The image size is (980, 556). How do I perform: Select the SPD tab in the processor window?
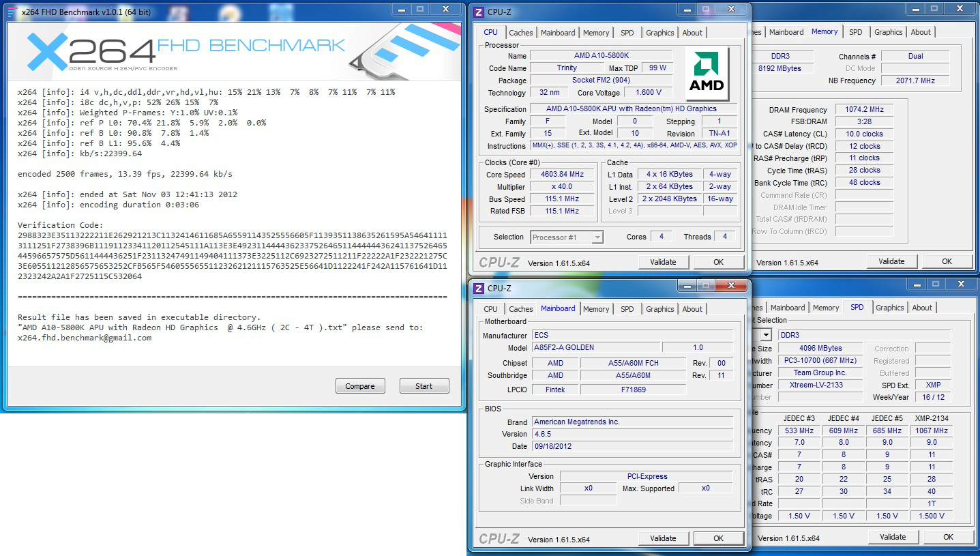click(627, 33)
